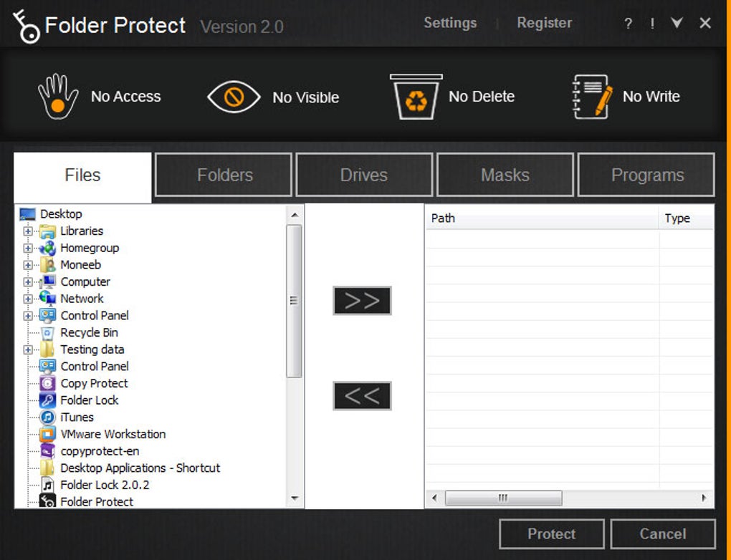Click the Moneeb user folder icon
The image size is (731, 560).
point(47,265)
